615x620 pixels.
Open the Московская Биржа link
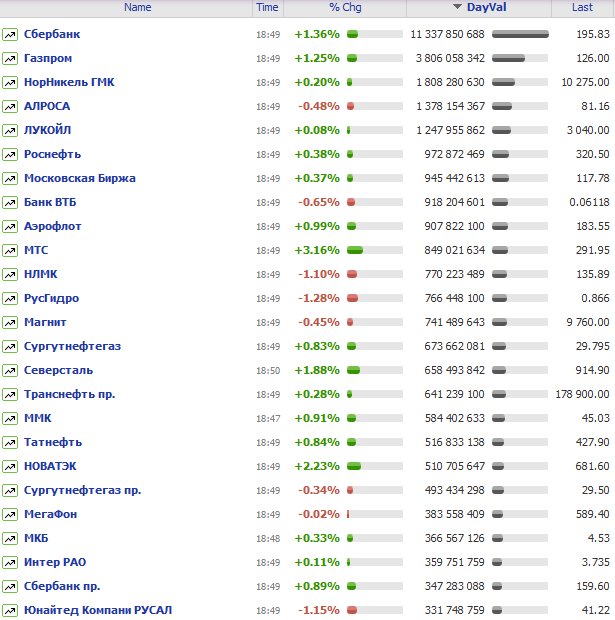(80, 178)
